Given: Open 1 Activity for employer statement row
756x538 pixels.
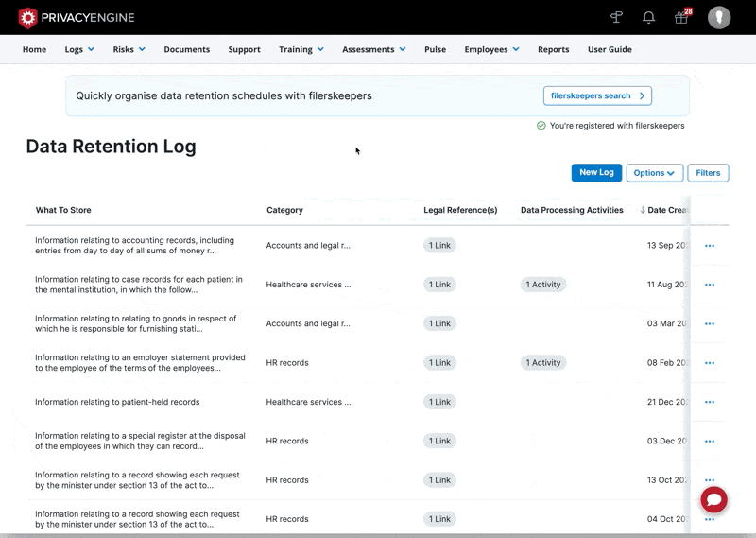Looking at the screenshot, I should [x=542, y=362].
